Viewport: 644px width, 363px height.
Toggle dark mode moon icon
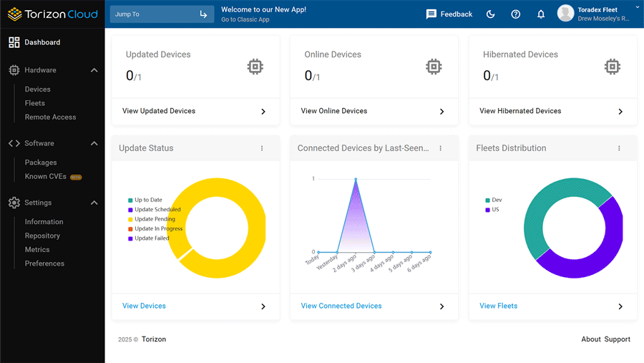490,14
